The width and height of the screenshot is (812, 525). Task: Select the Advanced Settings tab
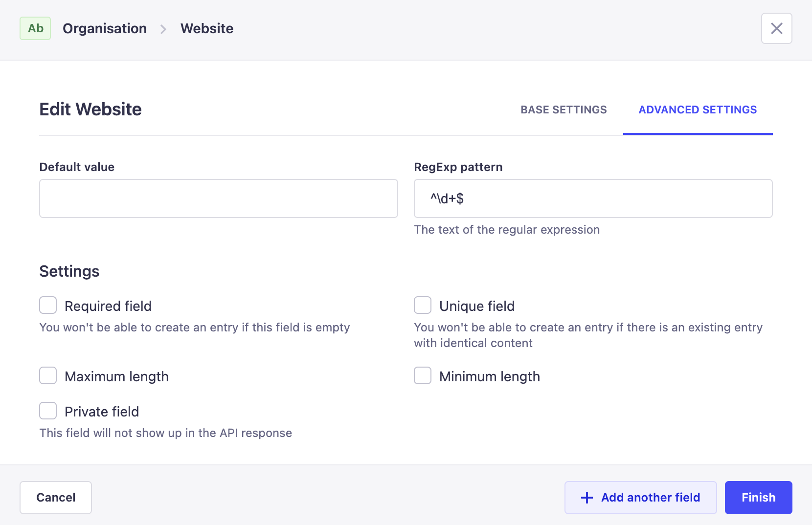tap(698, 109)
